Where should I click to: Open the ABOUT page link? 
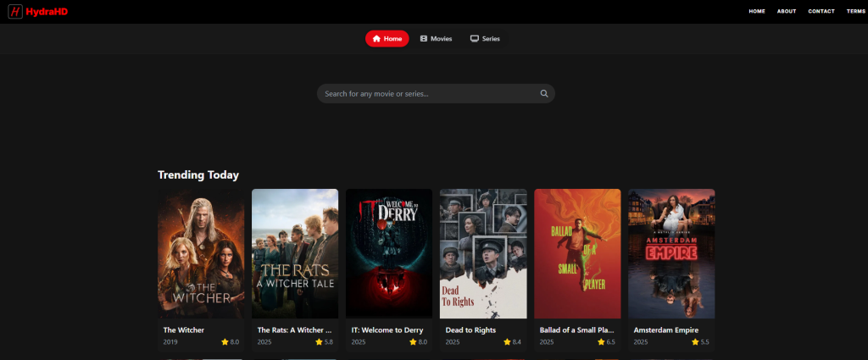(x=786, y=11)
